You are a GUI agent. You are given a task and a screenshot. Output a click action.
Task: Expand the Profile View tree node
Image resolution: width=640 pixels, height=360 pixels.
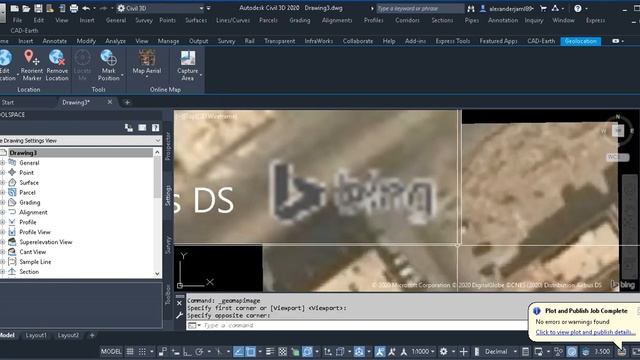[x=2, y=232]
